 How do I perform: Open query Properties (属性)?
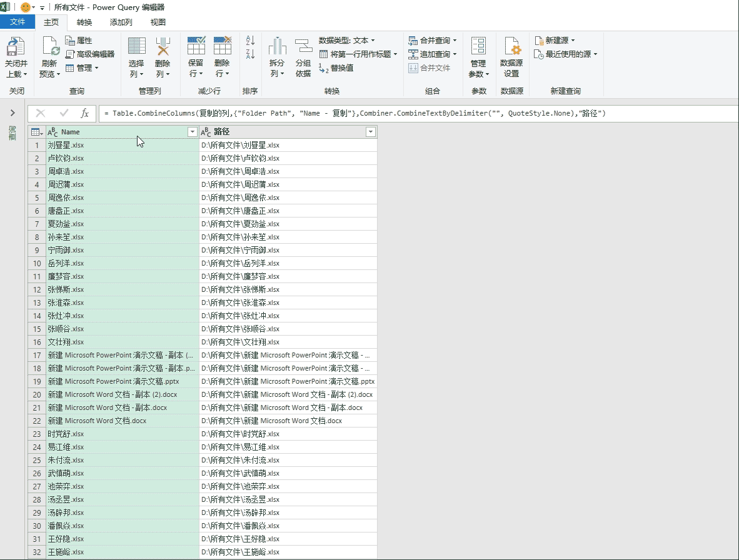coord(79,41)
